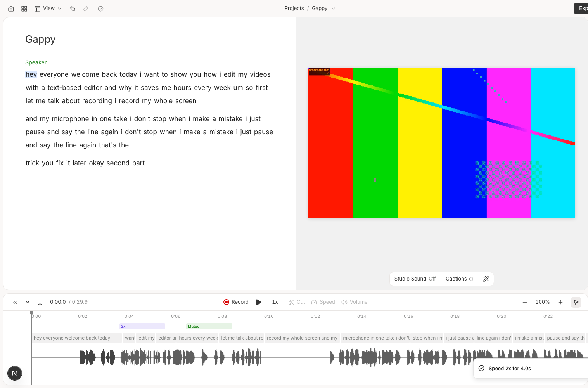
Task: Open the 100% zoom level setting
Action: click(x=543, y=302)
